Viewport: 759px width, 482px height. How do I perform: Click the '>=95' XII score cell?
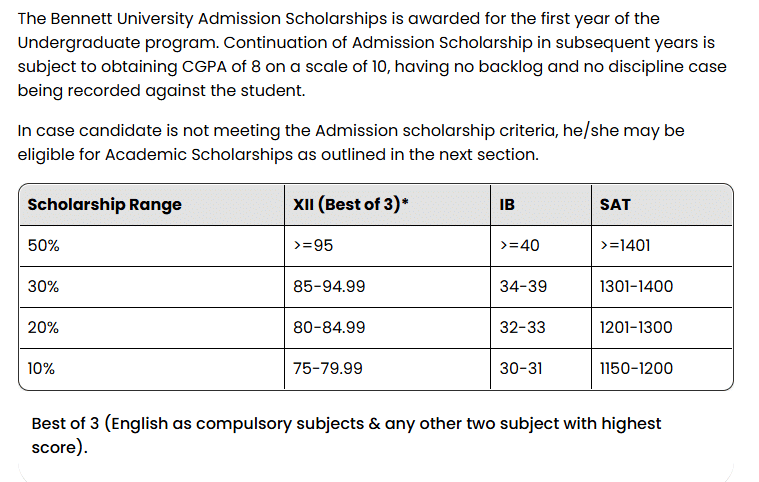click(x=311, y=246)
